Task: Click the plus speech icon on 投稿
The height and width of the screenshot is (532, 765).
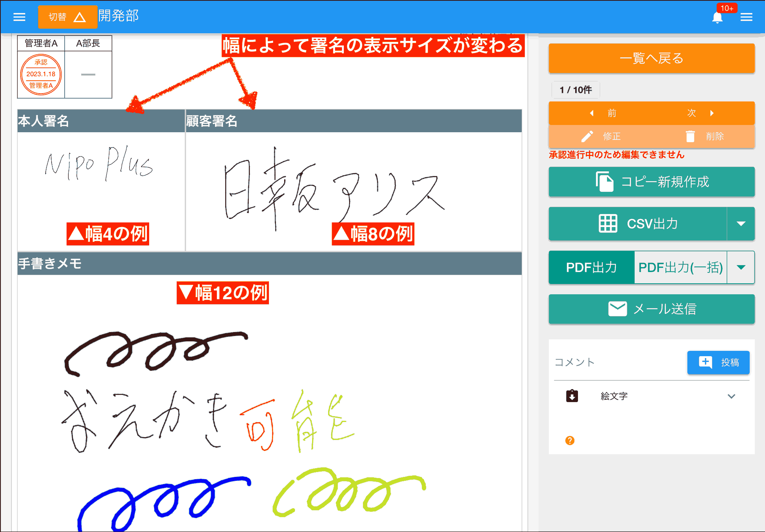Action: (x=705, y=362)
